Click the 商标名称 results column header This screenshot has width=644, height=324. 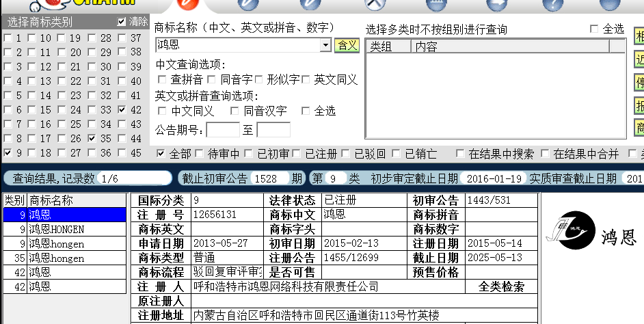click(77, 200)
